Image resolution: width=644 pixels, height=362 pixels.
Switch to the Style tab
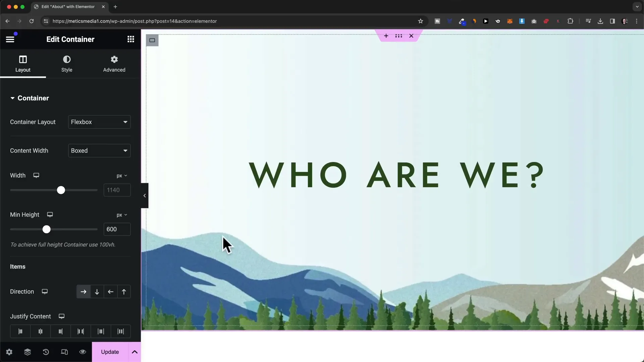point(67,63)
